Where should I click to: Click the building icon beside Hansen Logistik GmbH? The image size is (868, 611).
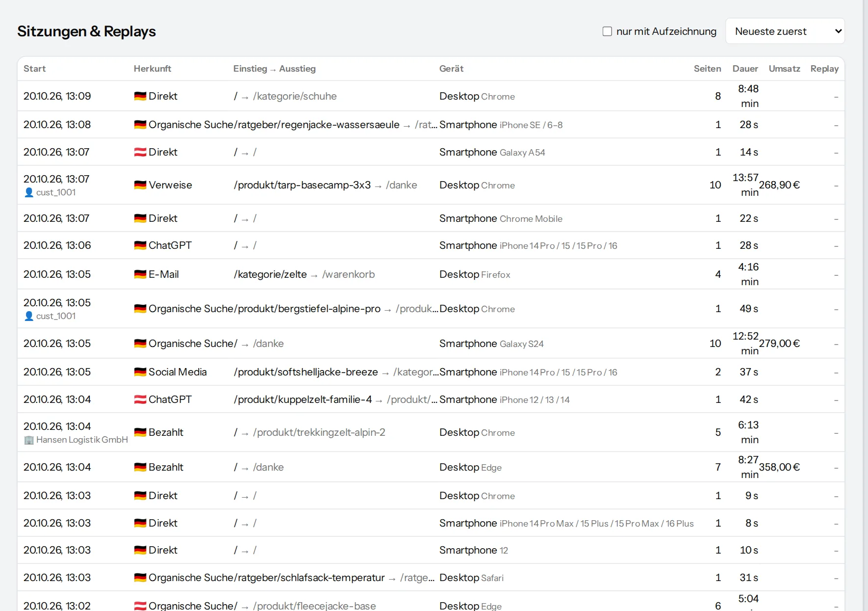click(29, 440)
